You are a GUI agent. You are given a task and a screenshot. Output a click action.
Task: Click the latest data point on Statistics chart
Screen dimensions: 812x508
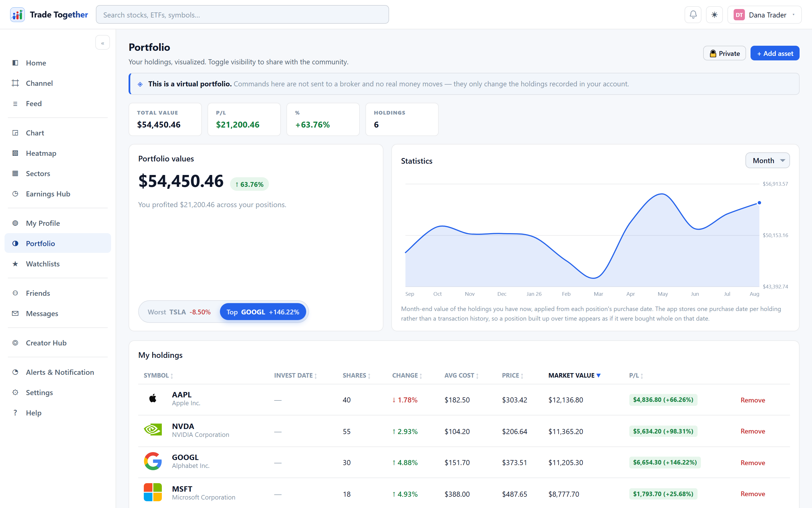pyautogui.click(x=759, y=203)
